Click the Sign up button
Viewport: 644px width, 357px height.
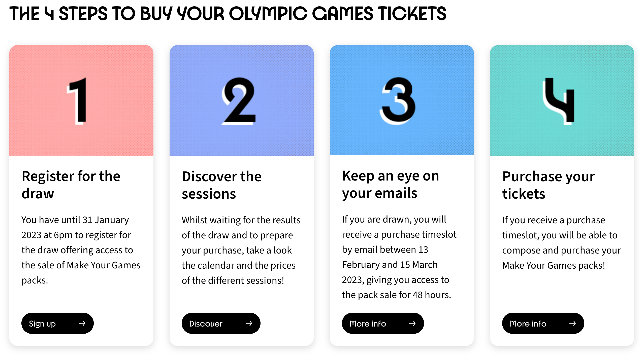click(x=57, y=323)
